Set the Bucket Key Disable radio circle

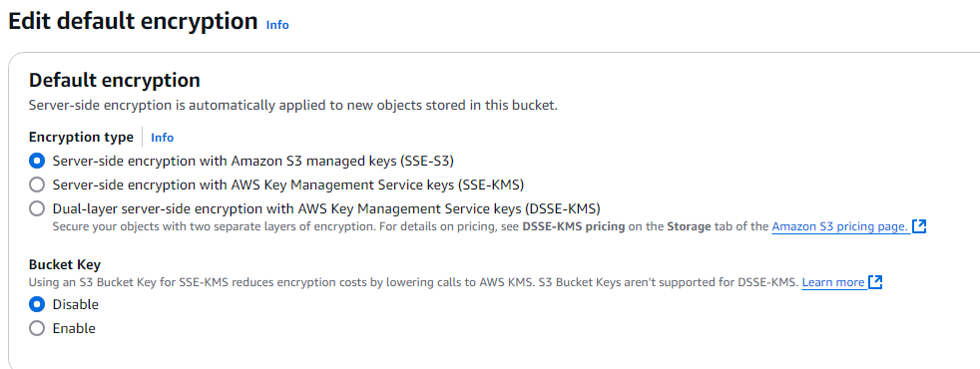(x=37, y=305)
